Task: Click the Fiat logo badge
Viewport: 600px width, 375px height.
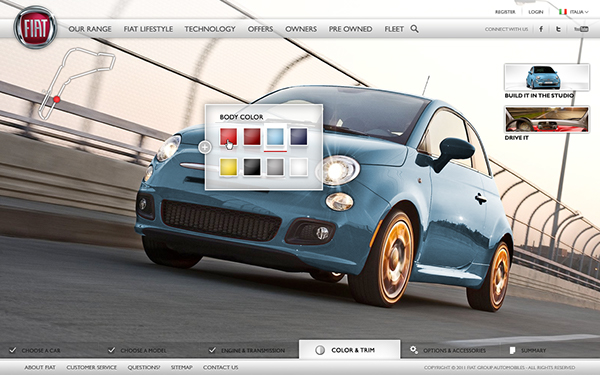Action: [x=35, y=27]
